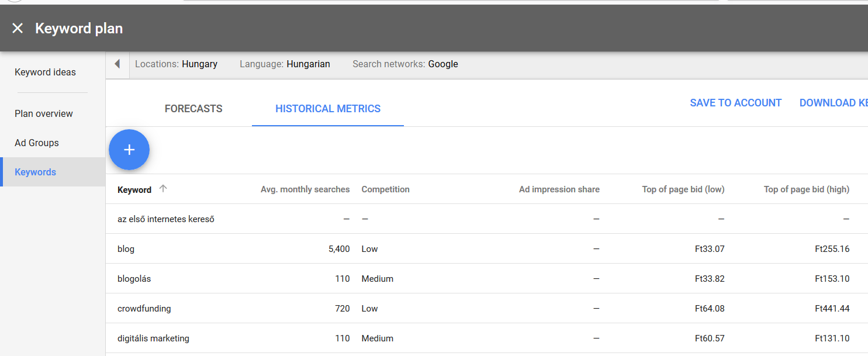This screenshot has width=868, height=356.
Task: Select the 'blogolás' keyword
Action: pyautogui.click(x=134, y=279)
